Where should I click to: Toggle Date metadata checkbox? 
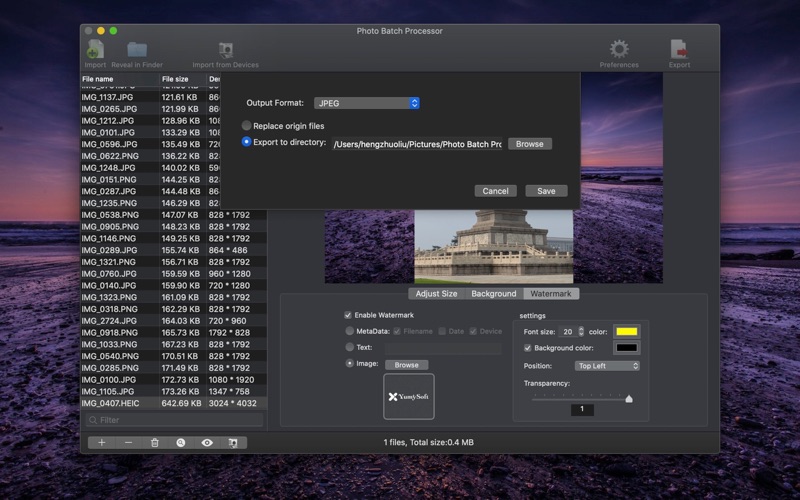pos(442,331)
